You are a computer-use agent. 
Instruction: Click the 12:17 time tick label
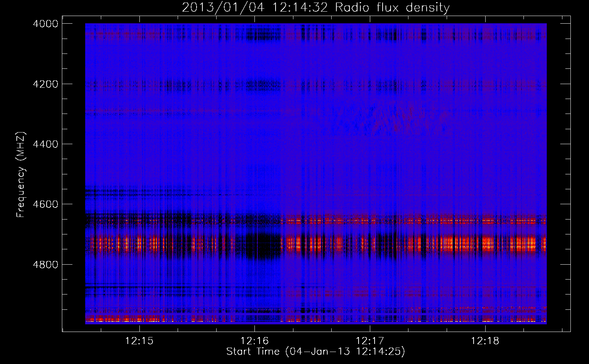pyautogui.click(x=370, y=341)
